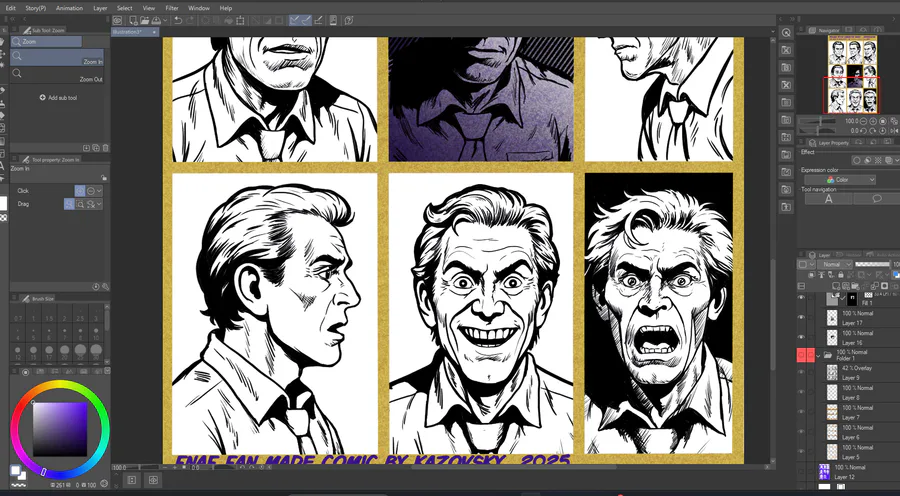The width and height of the screenshot is (900, 496).
Task: Click the New file toolbar icon
Action: (134, 21)
